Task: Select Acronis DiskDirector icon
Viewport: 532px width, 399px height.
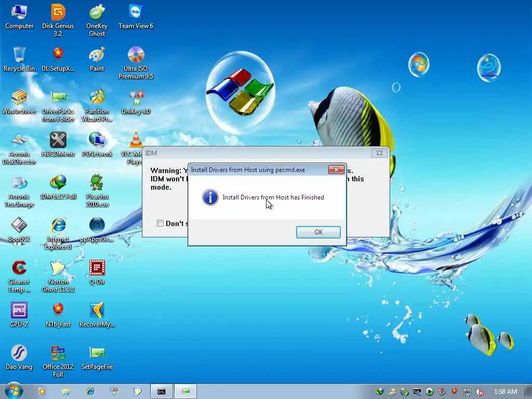Action: pos(19,148)
